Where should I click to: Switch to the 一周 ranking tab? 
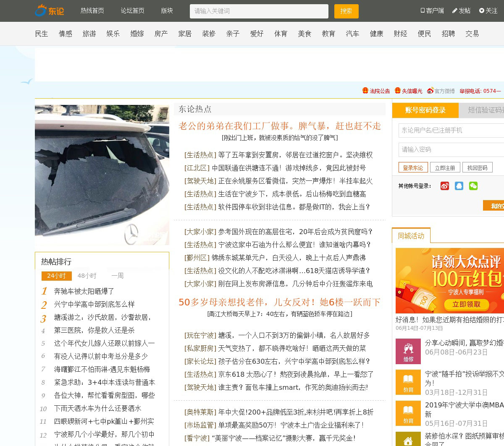click(x=117, y=276)
